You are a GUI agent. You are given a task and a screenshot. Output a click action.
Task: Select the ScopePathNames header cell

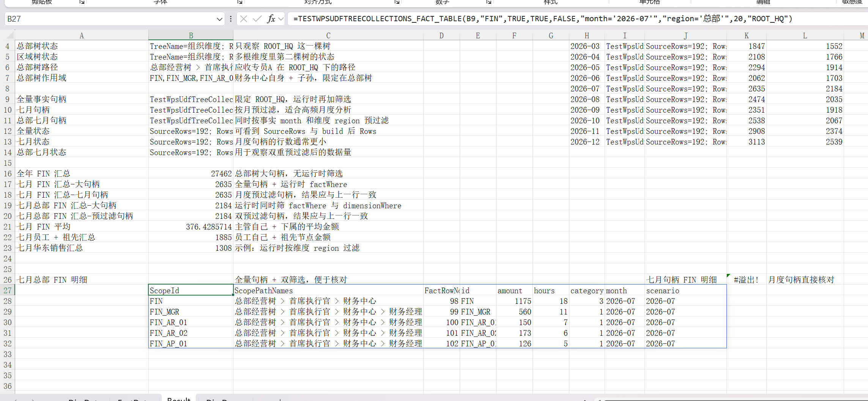click(328, 290)
